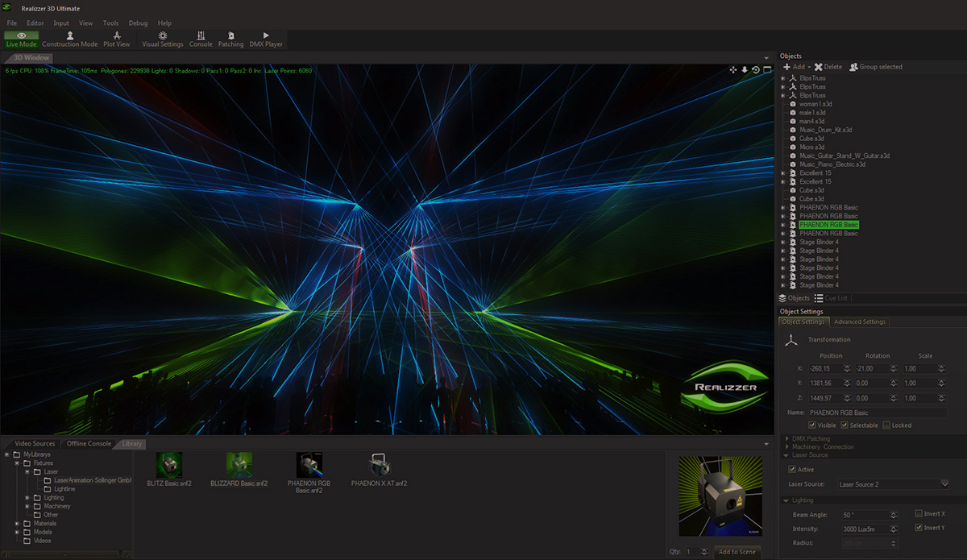967x560 pixels.
Task: Click the Lightline folder icon
Action: tap(48, 489)
